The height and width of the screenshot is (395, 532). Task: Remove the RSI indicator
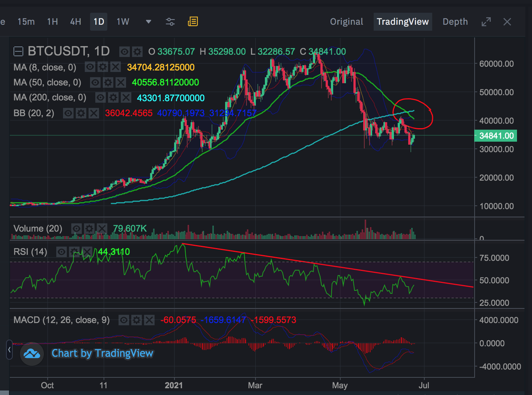pos(87,251)
